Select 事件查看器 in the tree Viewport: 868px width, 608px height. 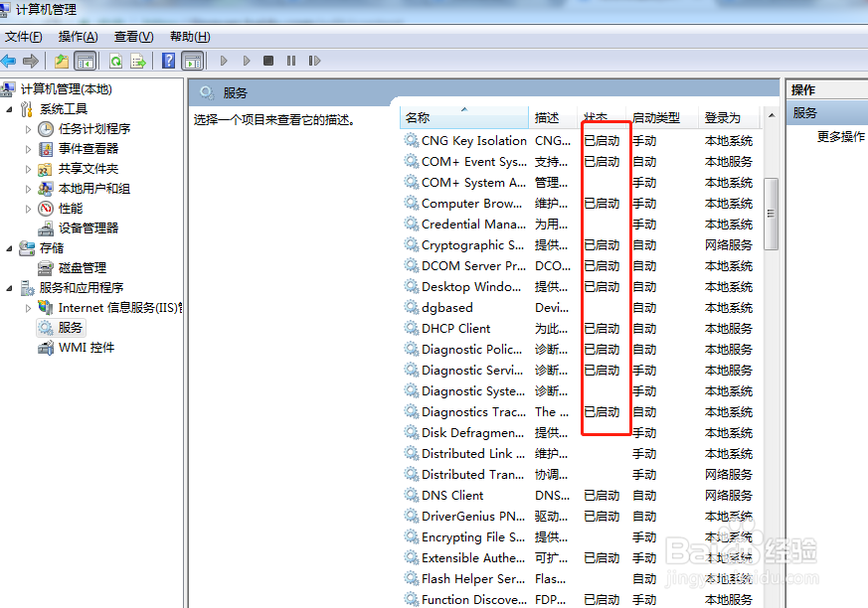coord(88,149)
